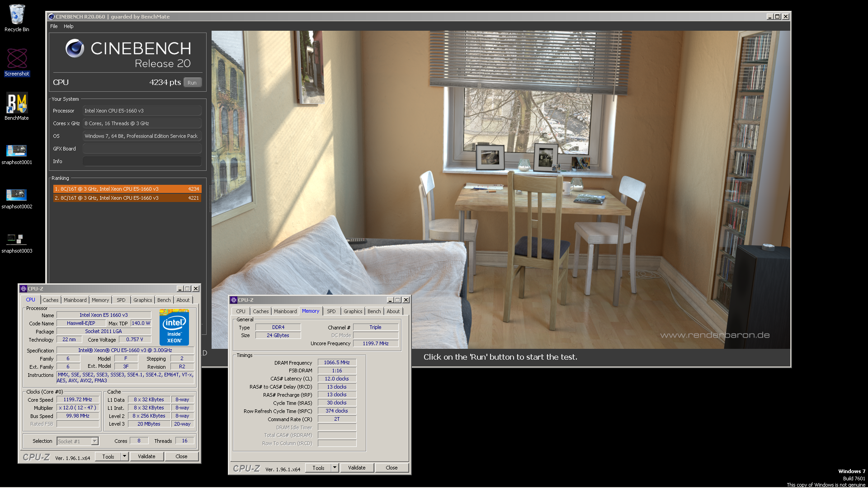Click the Core Voltage value 0.757 V
This screenshot has height=488, width=868.
[135, 339]
